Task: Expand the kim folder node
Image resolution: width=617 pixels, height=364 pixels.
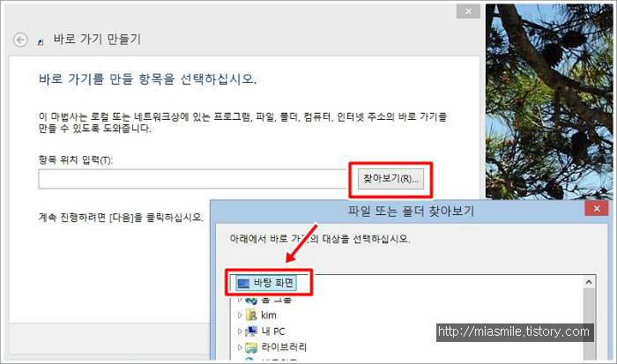Action: (x=240, y=316)
